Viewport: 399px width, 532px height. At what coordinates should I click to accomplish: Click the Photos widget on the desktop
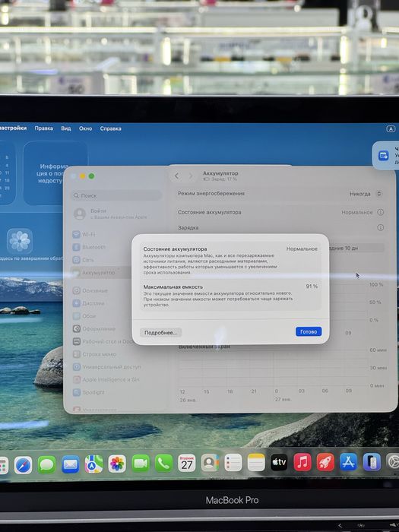click(20, 241)
